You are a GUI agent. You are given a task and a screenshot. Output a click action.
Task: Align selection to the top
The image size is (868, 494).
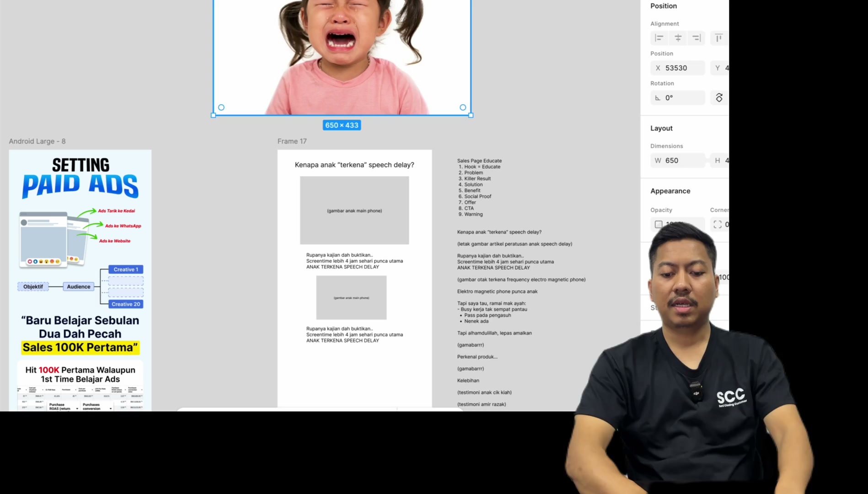pyautogui.click(x=719, y=38)
